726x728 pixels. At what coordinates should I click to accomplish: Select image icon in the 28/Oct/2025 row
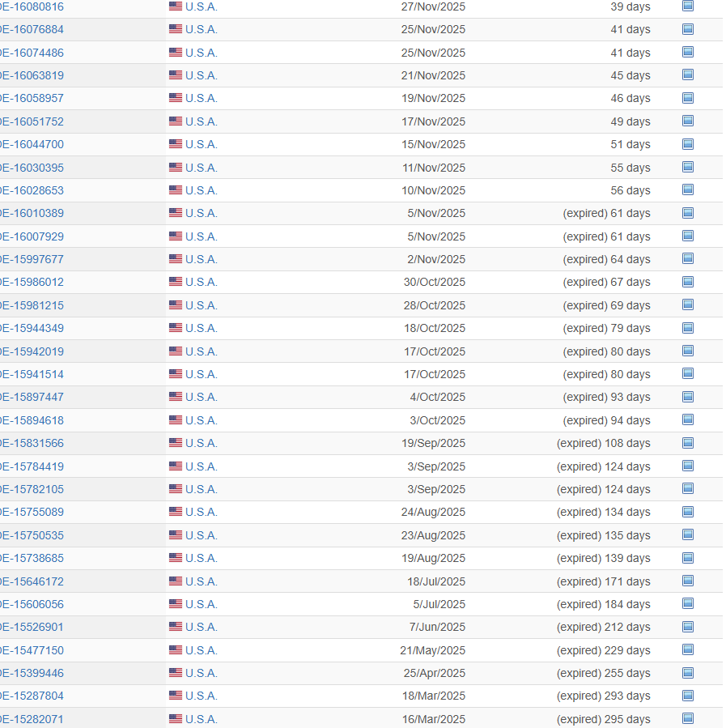pyautogui.click(x=688, y=304)
